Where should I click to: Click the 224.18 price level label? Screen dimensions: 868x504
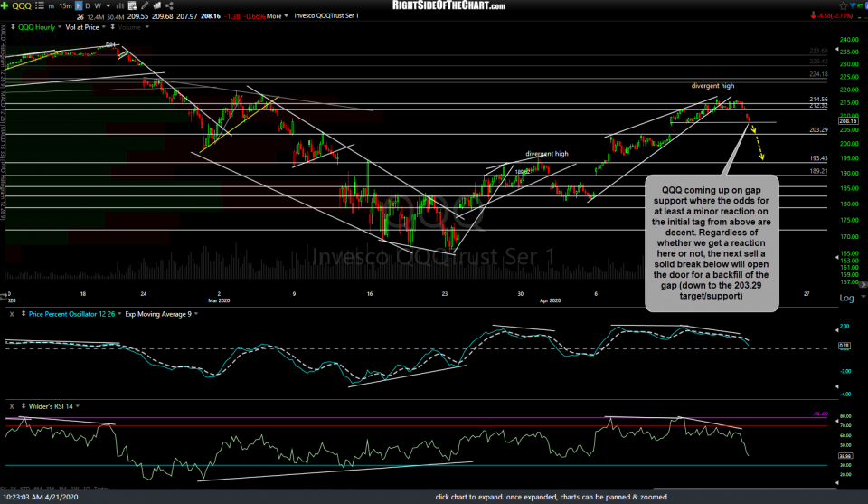[818, 74]
